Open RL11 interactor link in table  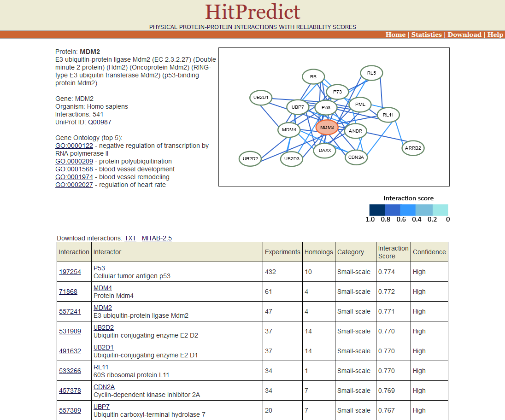tap(101, 367)
